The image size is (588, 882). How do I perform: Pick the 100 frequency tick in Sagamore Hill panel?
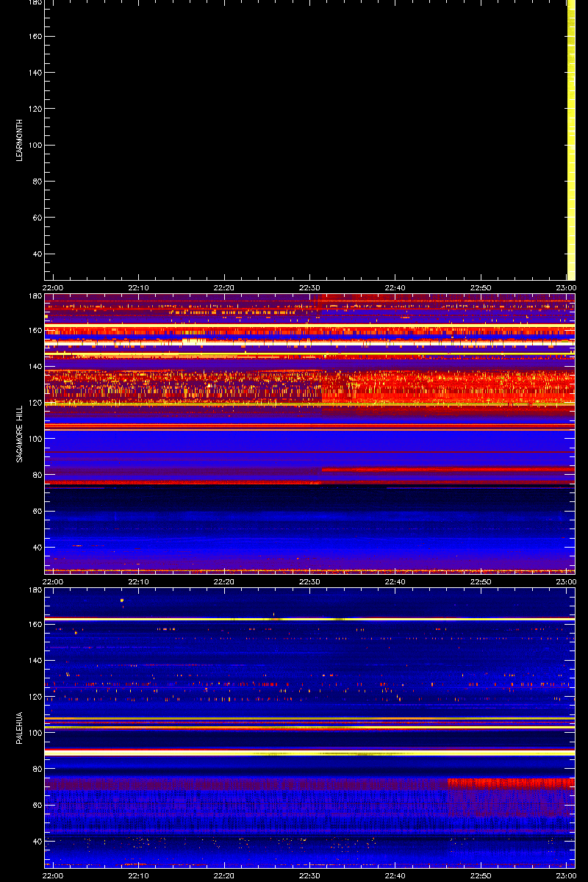pyautogui.click(x=36, y=439)
